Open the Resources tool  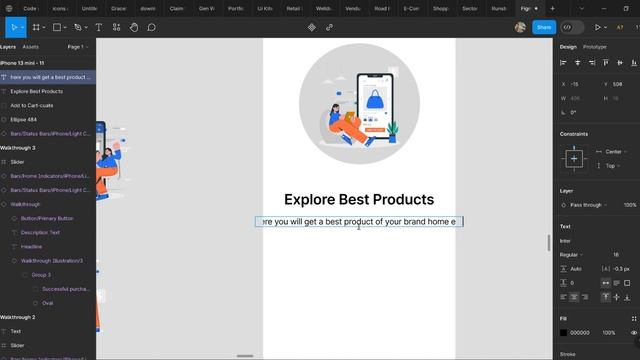point(116,27)
